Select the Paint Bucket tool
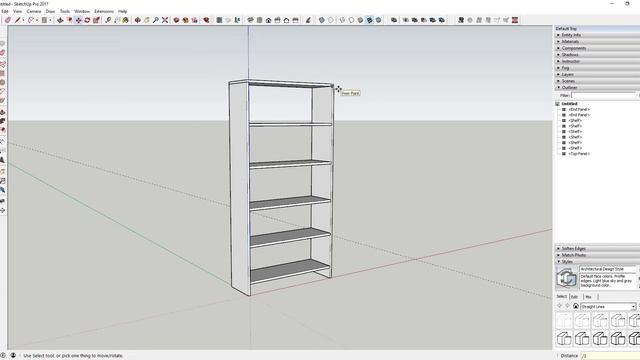 tap(126, 20)
